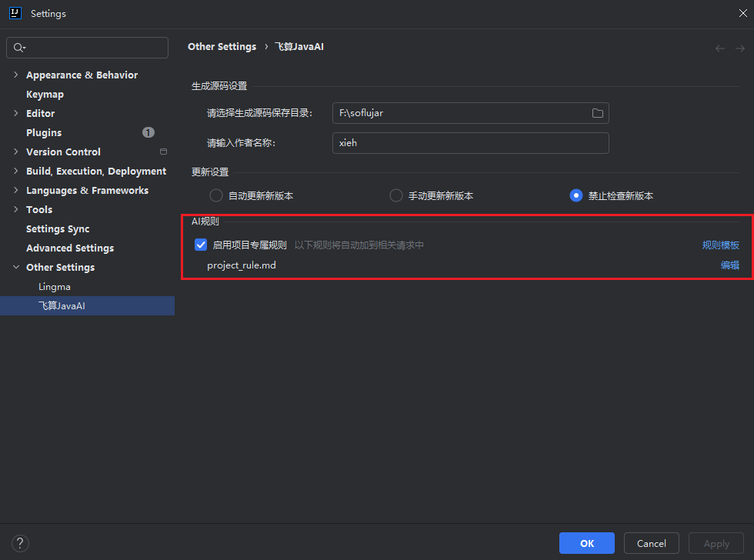754x560 pixels.
Task: Click the project_rule.md file name
Action: point(242,265)
